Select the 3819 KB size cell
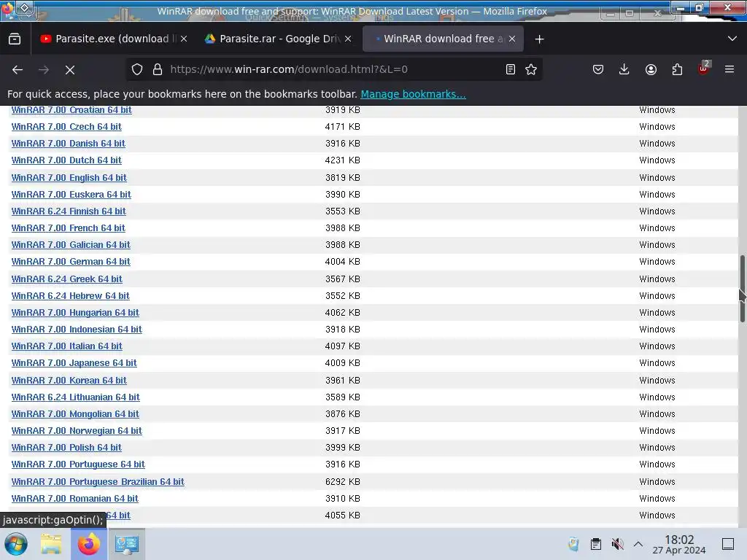Image resolution: width=747 pixels, height=560 pixels. click(343, 178)
